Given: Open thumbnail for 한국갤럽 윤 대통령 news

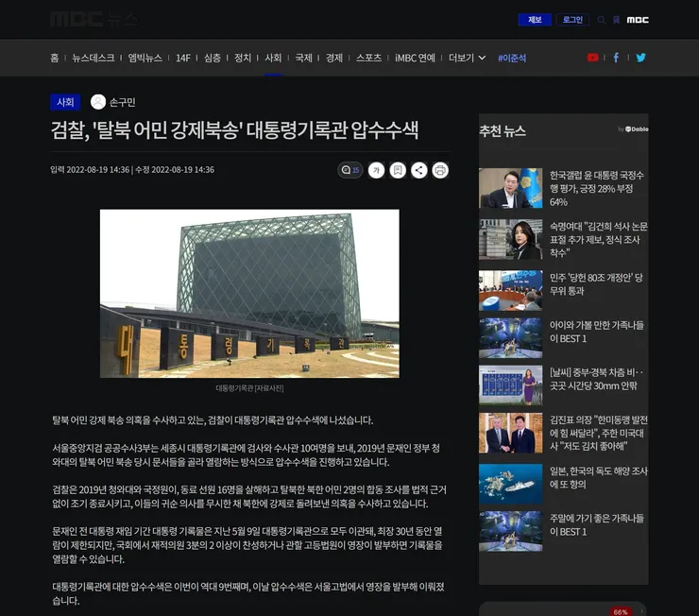Looking at the screenshot, I should coord(510,188).
